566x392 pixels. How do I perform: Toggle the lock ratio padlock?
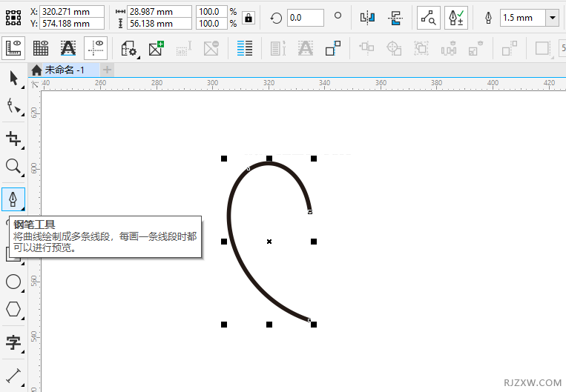click(x=249, y=18)
